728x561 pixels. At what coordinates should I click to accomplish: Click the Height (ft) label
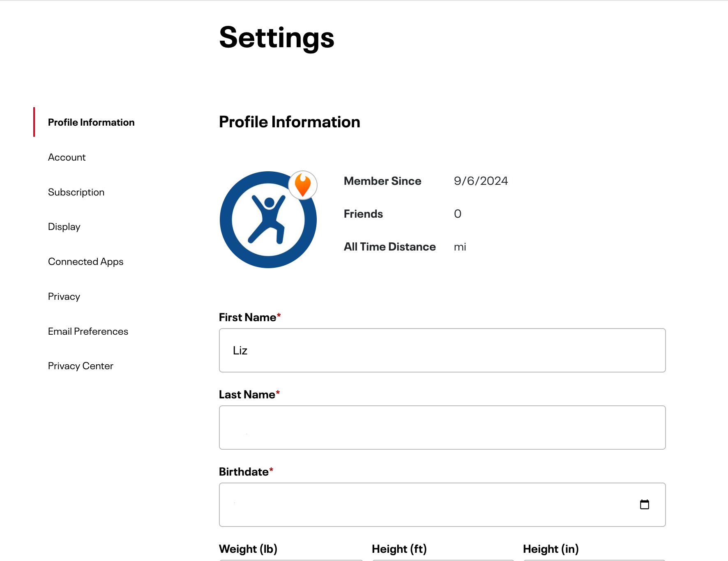pos(399,549)
